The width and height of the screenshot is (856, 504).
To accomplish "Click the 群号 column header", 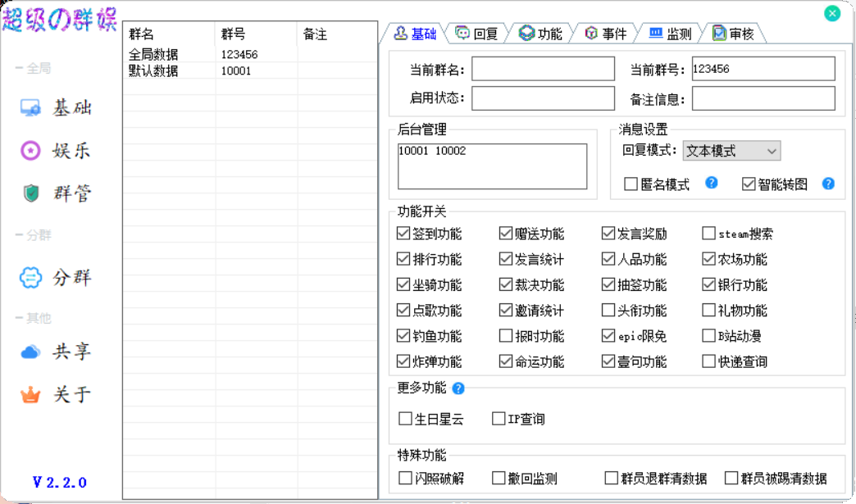I will [x=257, y=34].
